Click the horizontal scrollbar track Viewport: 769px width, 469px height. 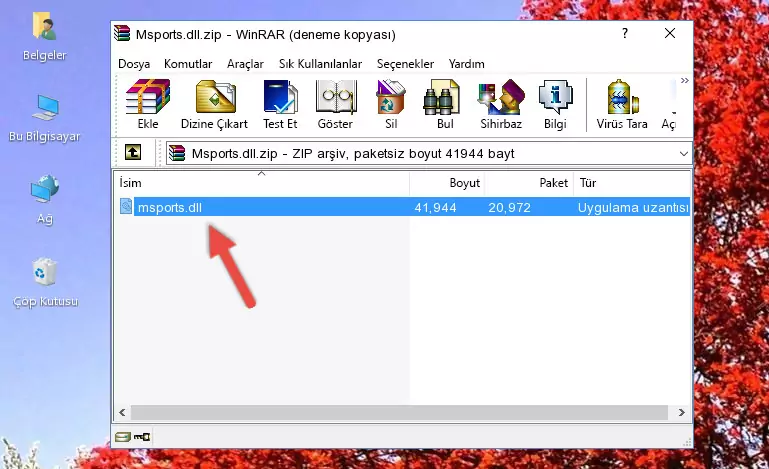click(399, 413)
